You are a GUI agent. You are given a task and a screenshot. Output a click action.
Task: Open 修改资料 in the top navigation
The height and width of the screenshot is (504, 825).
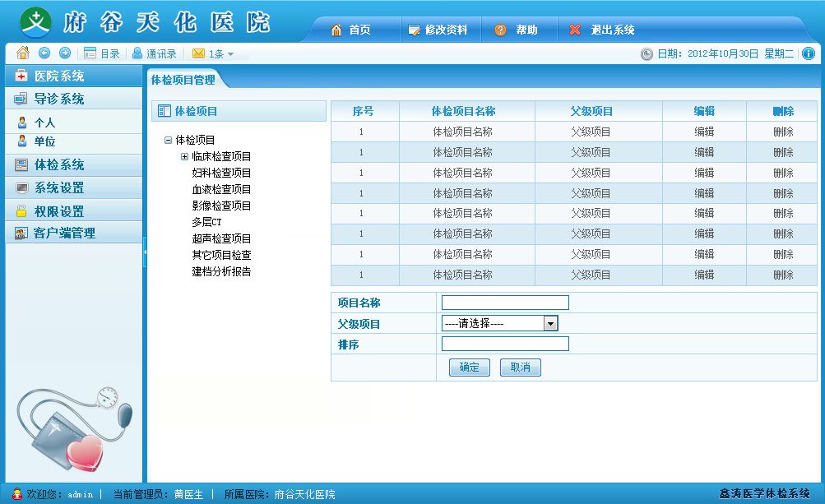[x=446, y=30]
